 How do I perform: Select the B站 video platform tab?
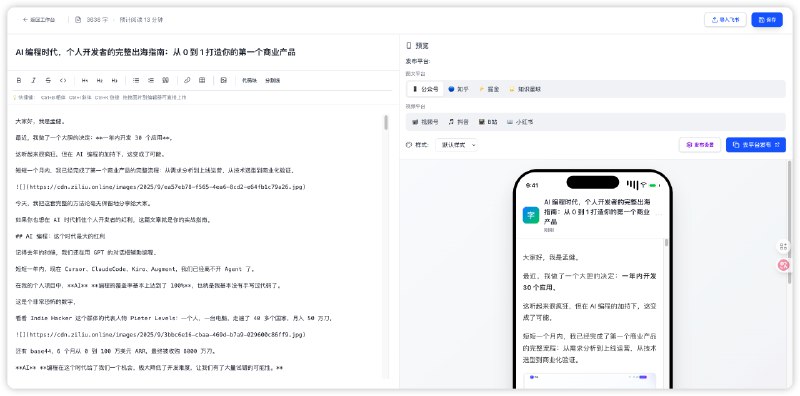click(x=488, y=122)
